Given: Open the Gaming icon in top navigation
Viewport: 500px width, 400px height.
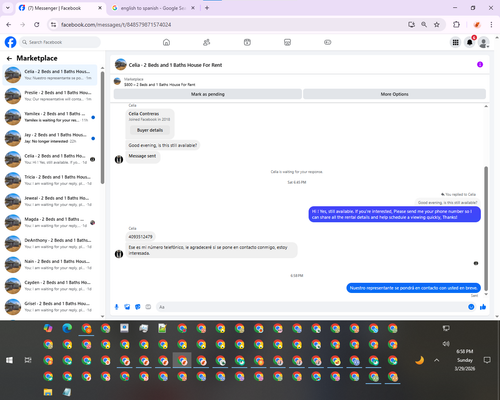Looking at the screenshot, I should coord(328,42).
